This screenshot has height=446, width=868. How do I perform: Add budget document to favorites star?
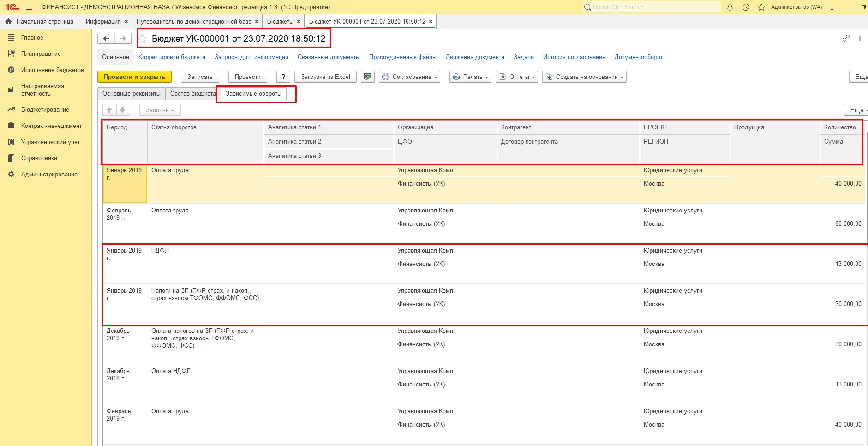(143, 39)
